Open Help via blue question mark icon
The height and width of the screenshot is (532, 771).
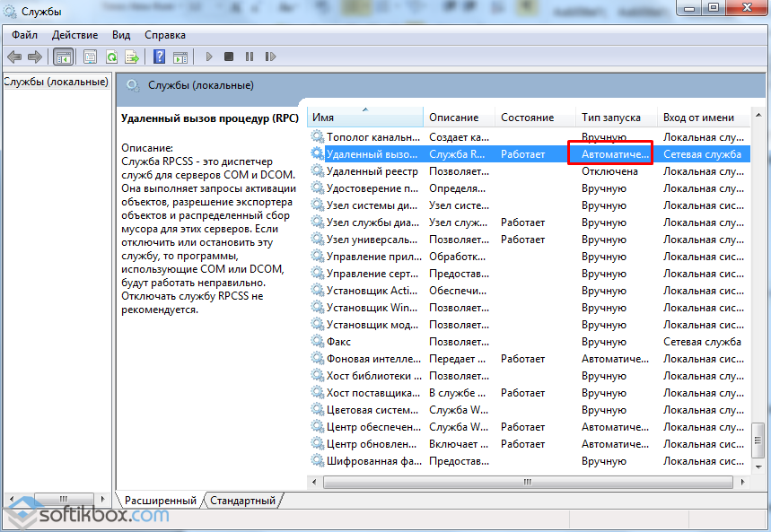point(159,57)
